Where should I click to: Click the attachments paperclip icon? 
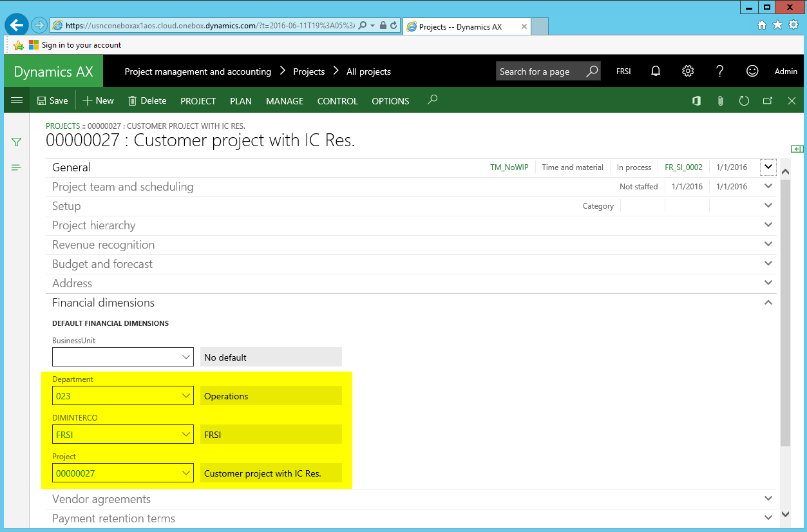click(721, 101)
